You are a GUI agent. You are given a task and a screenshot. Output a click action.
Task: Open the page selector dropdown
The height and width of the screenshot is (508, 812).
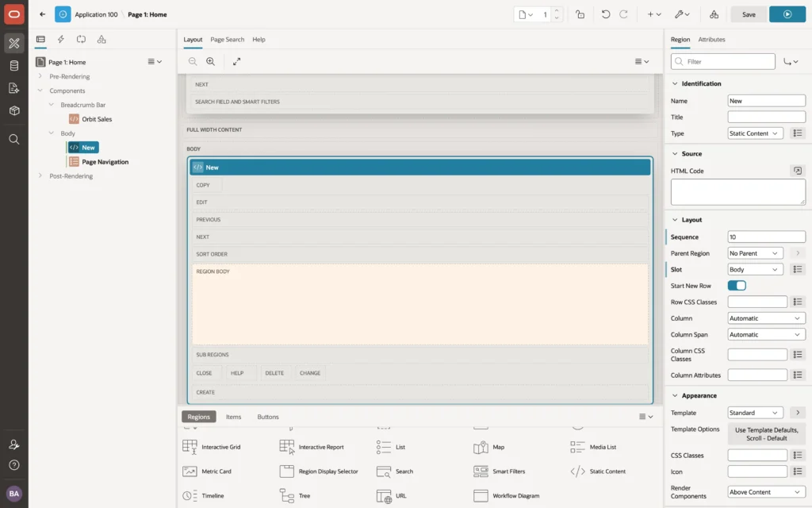(526, 14)
